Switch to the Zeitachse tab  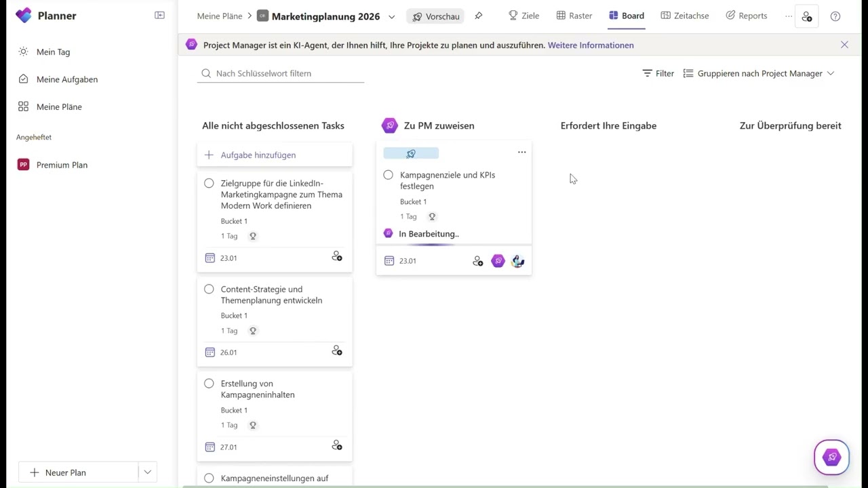tap(685, 16)
